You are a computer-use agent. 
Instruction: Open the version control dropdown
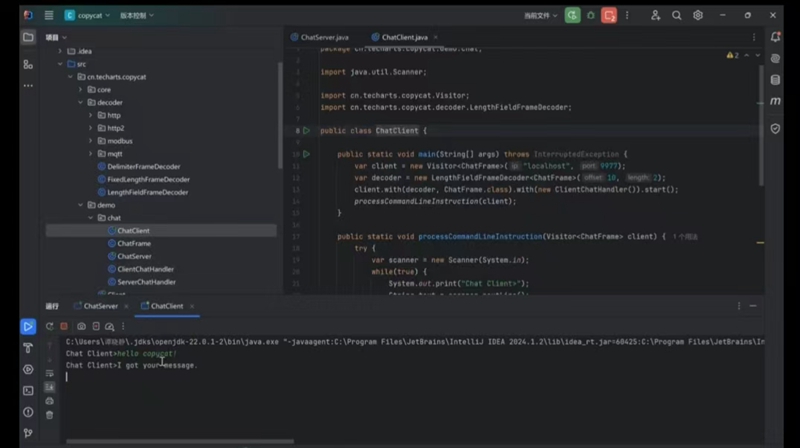coord(136,15)
